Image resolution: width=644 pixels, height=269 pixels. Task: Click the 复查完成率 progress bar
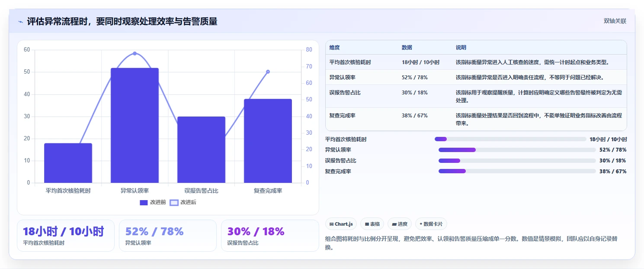[517, 171]
